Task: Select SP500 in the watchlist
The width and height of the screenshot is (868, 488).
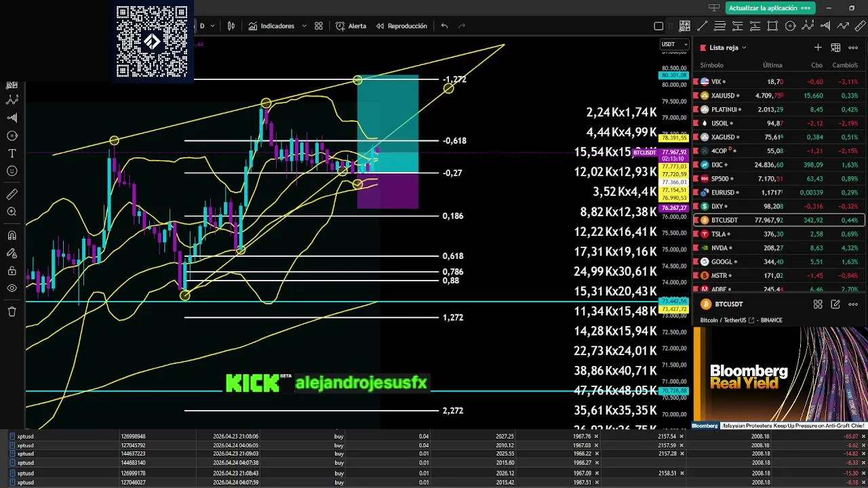Action: coord(779,178)
